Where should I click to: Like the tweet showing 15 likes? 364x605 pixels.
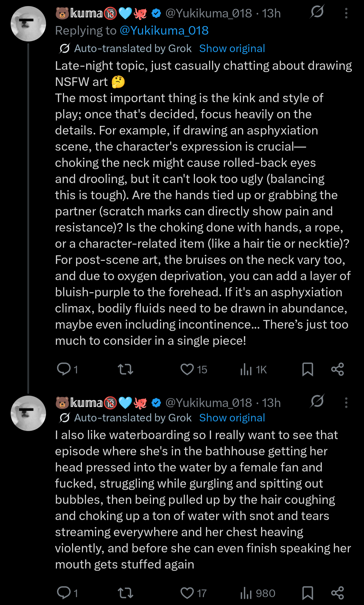point(187,369)
